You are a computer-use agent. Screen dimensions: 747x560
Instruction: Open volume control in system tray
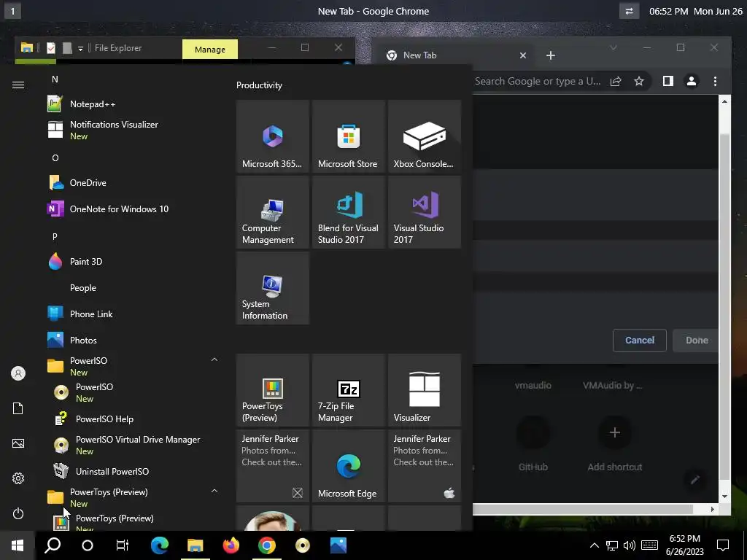(x=630, y=545)
